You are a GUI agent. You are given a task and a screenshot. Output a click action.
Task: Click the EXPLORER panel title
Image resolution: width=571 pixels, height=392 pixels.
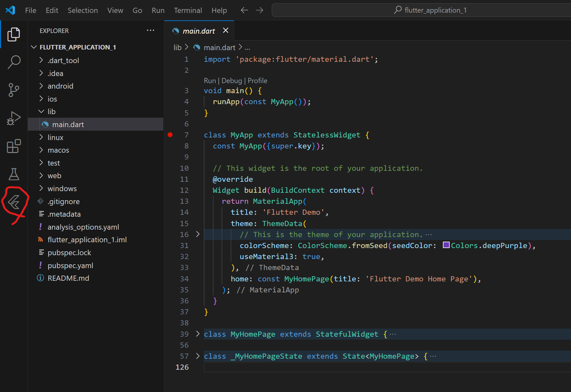(54, 31)
